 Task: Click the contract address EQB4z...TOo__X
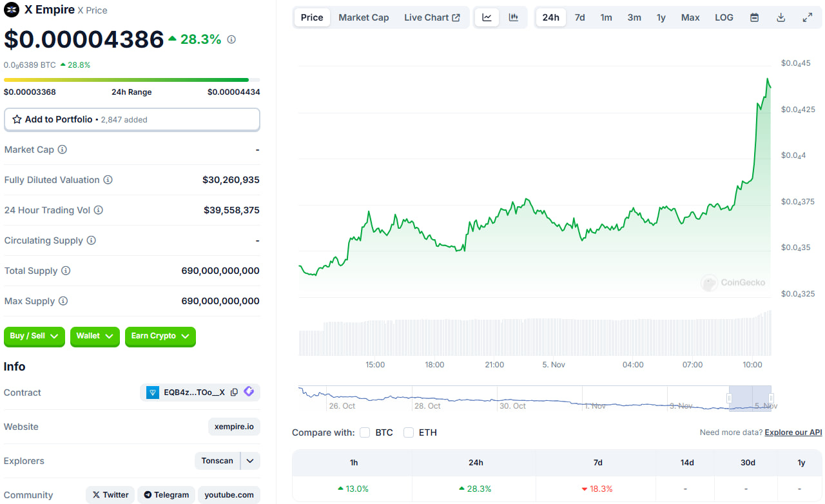194,393
